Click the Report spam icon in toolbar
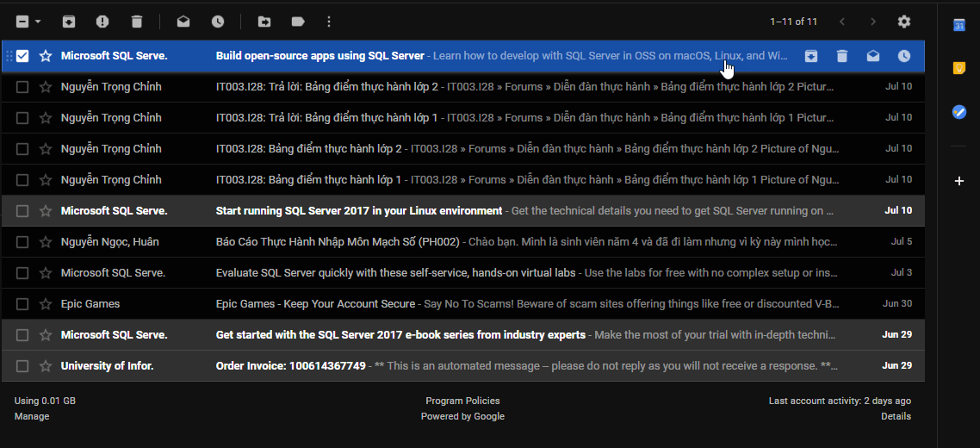 tap(102, 22)
